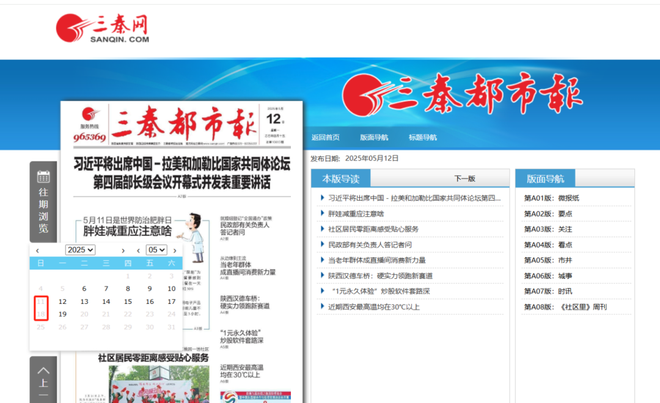This screenshot has height=403, width=660.
Task: Open the 2025 year dropdown
Action: coord(80,250)
